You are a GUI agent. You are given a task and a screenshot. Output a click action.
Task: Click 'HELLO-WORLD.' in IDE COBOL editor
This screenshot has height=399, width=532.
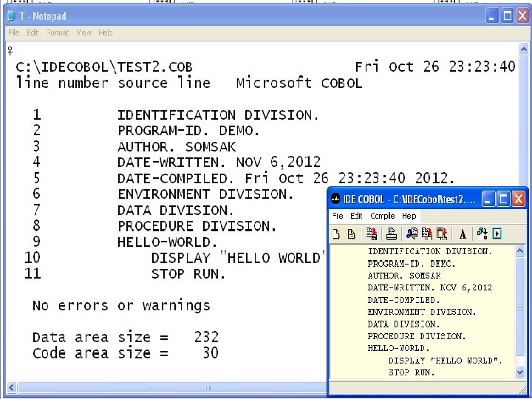[399, 348]
